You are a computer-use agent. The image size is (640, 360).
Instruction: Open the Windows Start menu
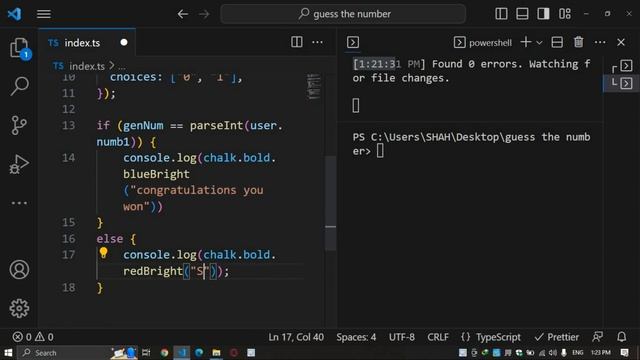click(x=8, y=353)
